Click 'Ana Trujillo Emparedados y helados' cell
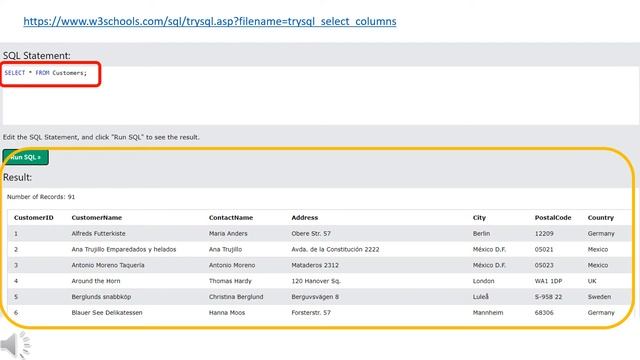640x360 pixels. (x=124, y=249)
